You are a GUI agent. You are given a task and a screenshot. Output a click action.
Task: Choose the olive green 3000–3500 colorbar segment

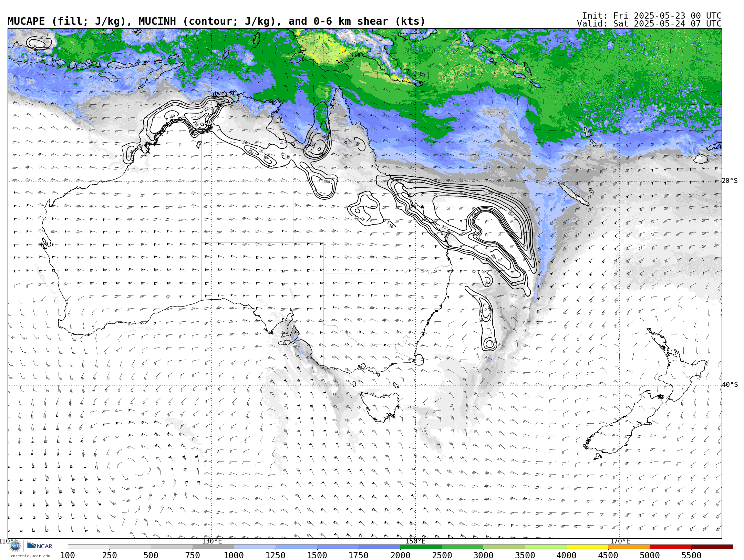[504, 547]
